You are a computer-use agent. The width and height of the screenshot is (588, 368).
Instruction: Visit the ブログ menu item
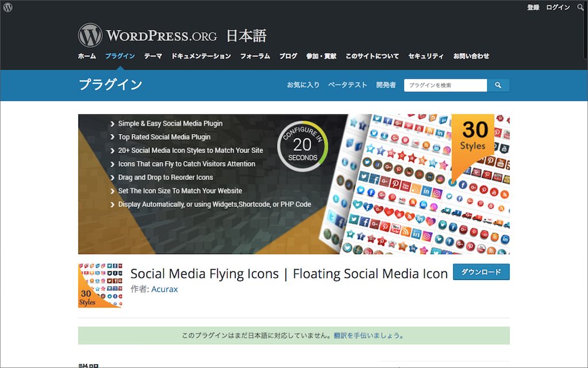288,56
